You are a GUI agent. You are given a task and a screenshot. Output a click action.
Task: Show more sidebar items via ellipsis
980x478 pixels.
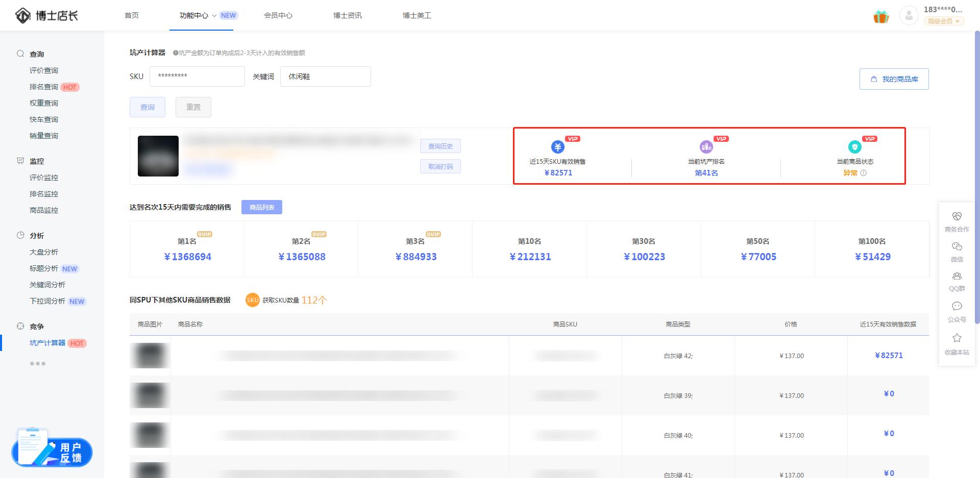click(37, 364)
